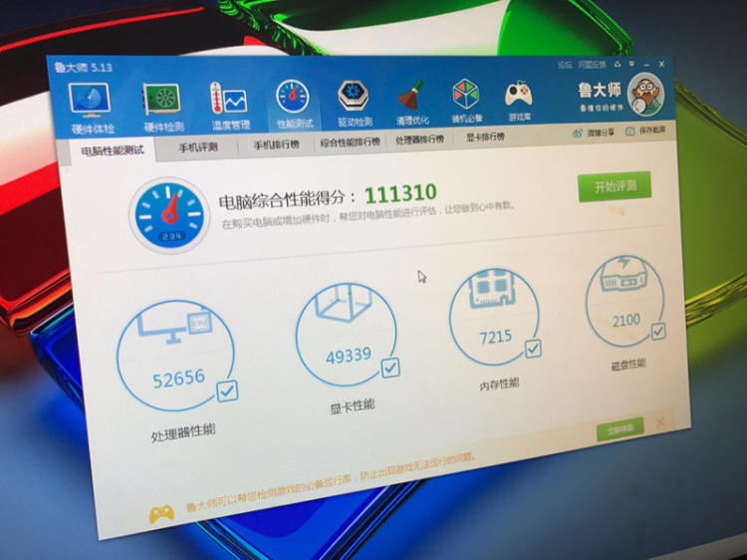This screenshot has height=560, width=747.
Task: Click the large blue speedometer gauge icon
Action: 169,214
